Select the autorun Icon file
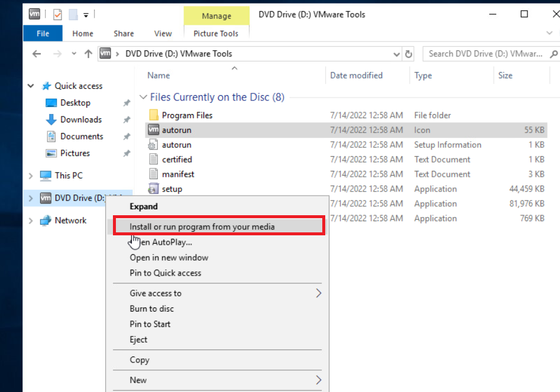560x392 pixels. pos(346,130)
